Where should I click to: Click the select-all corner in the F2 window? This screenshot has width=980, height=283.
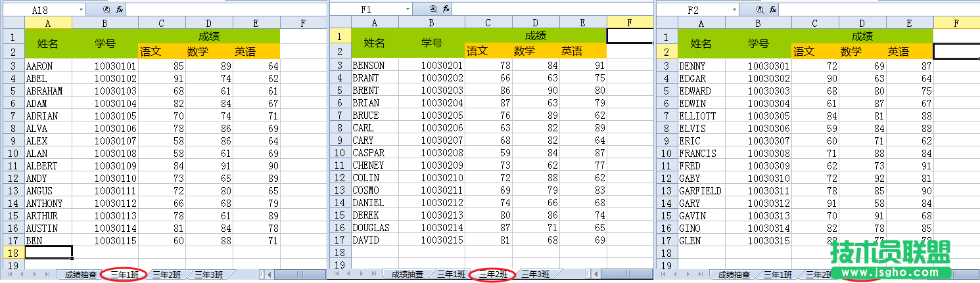[666, 23]
